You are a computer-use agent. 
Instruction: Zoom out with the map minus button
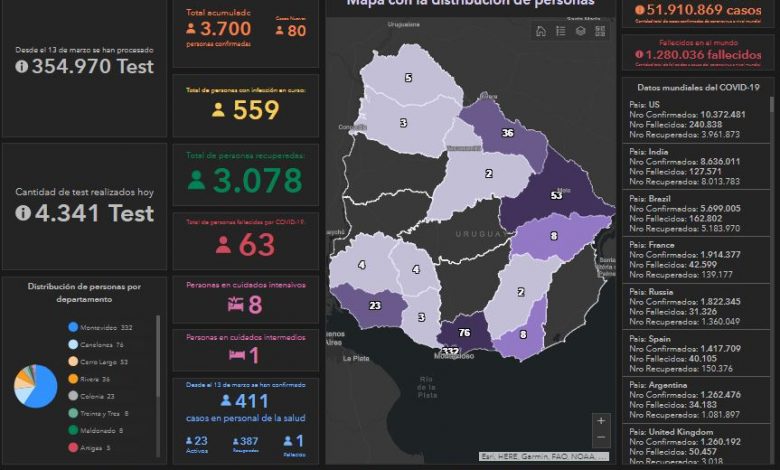[x=600, y=438]
